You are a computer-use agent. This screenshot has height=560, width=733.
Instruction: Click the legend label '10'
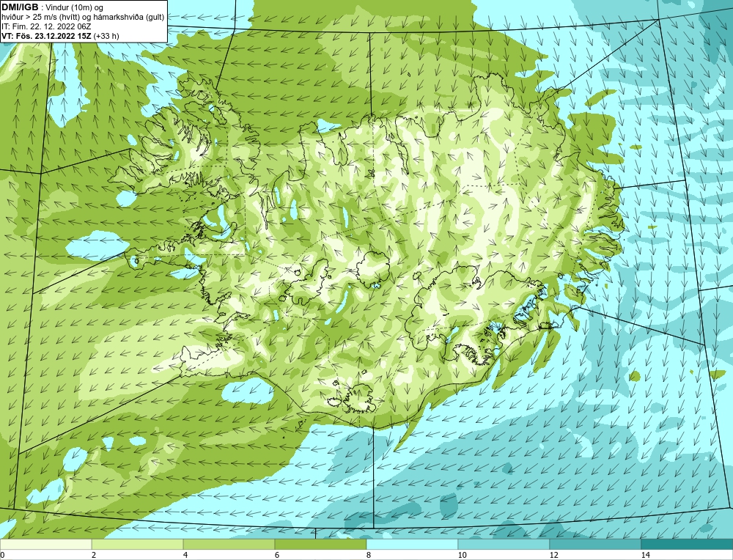(463, 555)
